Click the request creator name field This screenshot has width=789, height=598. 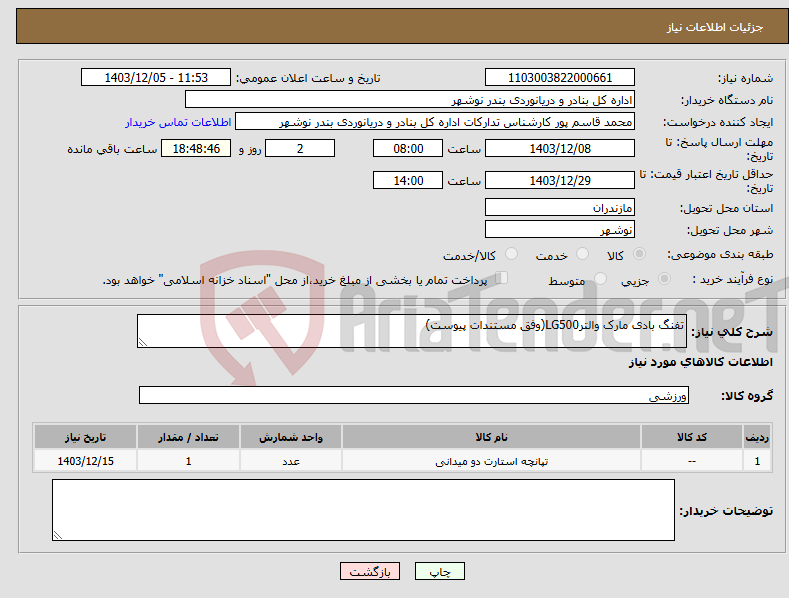[435, 122]
